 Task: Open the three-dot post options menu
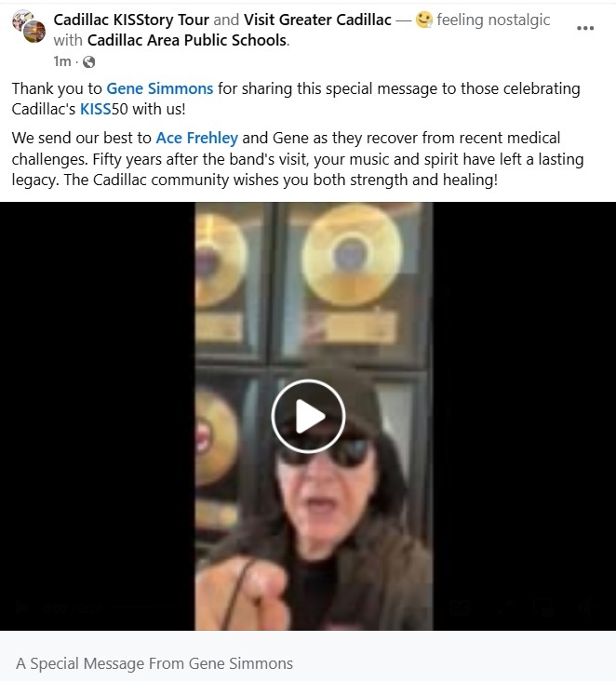[x=584, y=28]
